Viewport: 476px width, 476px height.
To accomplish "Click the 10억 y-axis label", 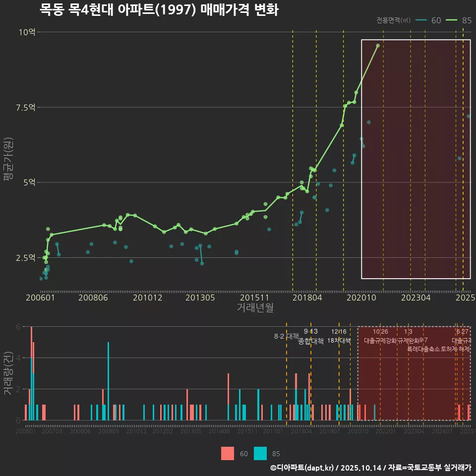I will [x=27, y=32].
